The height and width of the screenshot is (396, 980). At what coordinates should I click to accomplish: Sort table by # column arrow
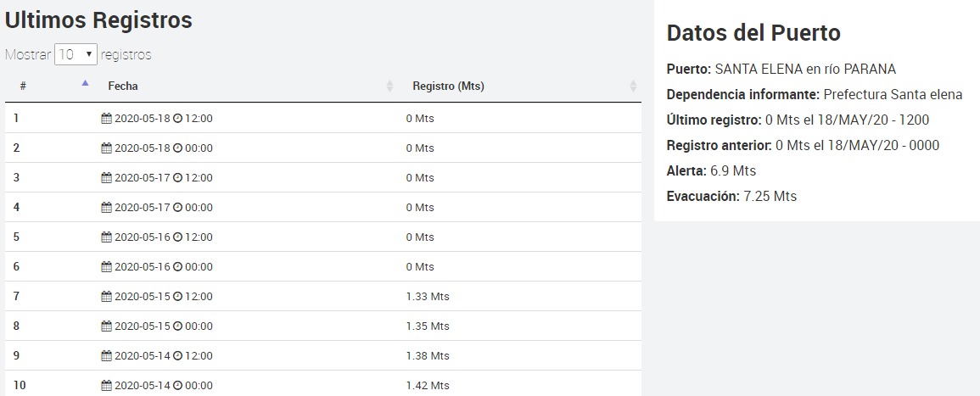click(x=85, y=84)
